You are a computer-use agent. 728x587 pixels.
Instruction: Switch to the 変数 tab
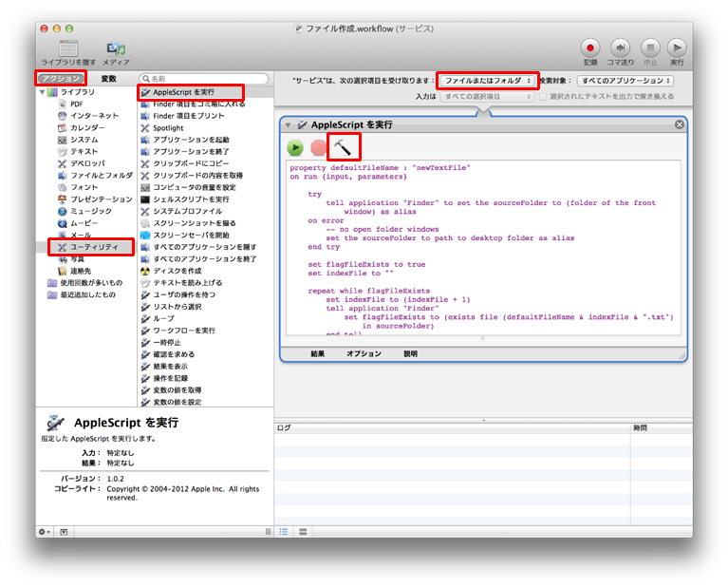tap(108, 79)
